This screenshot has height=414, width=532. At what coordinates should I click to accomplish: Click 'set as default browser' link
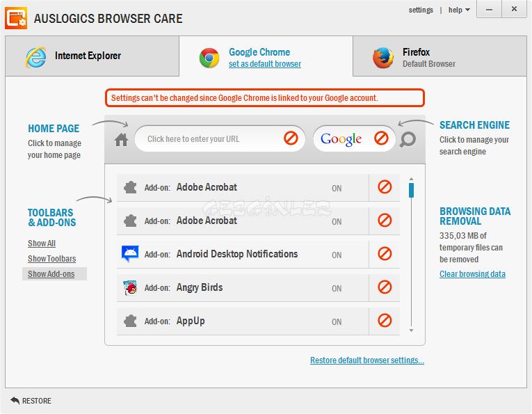coord(265,64)
